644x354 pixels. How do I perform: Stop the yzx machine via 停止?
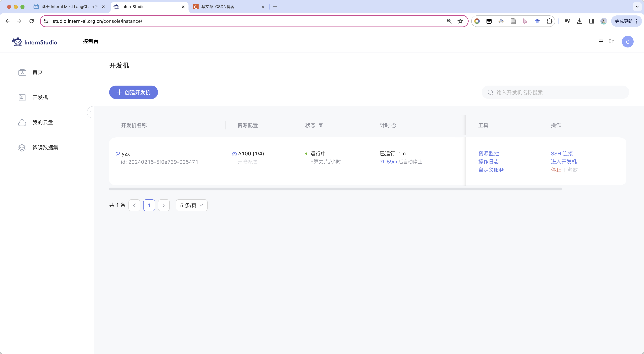point(556,170)
